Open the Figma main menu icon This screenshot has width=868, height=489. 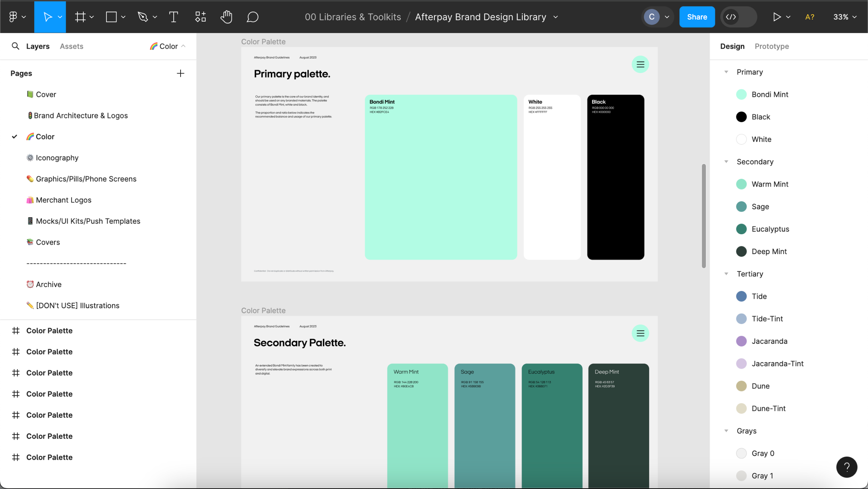(13, 17)
